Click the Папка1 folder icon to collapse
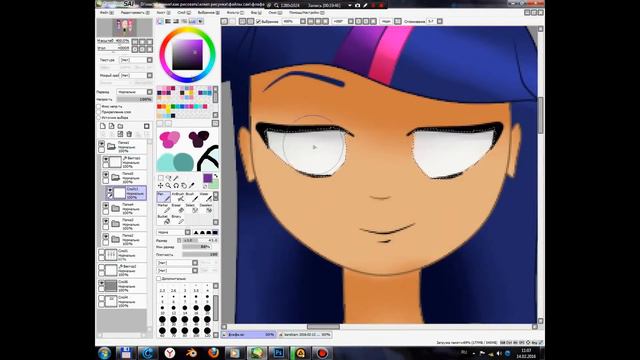Screen dimensions: 640x360 tap(111, 146)
